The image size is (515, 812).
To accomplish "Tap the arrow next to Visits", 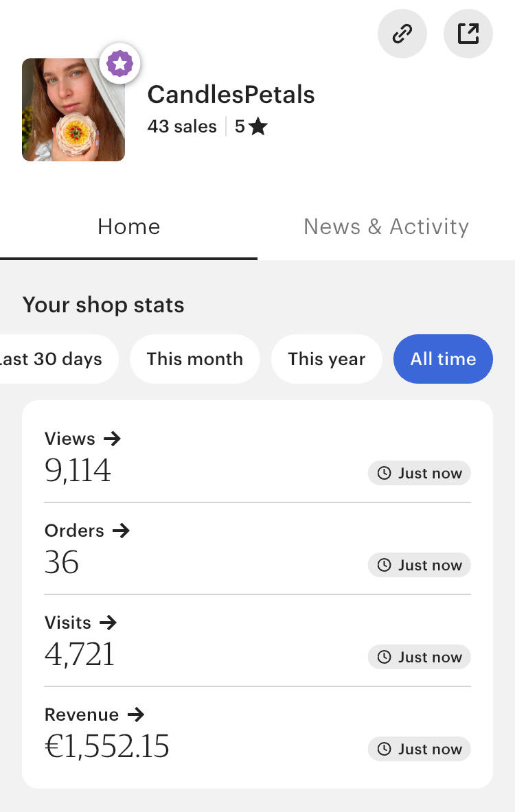I will click(108, 623).
